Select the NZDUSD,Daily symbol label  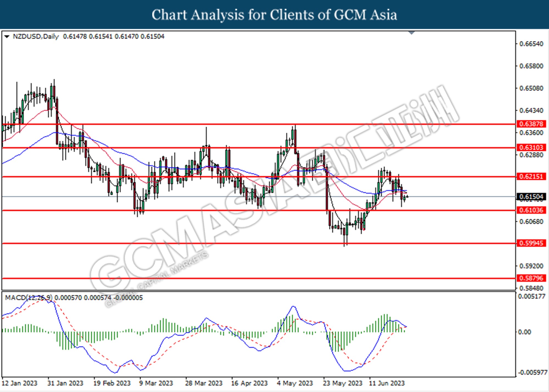point(36,37)
